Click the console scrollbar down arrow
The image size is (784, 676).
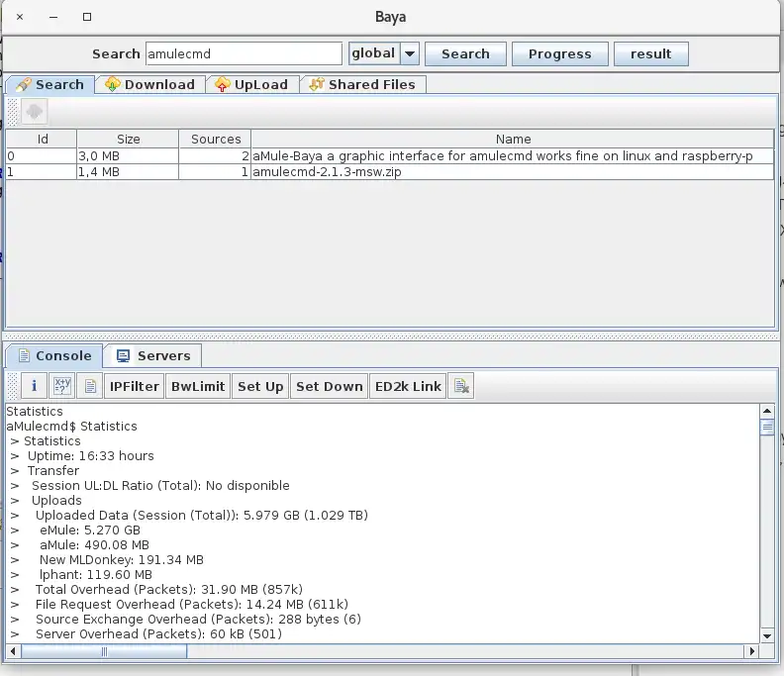tap(767, 636)
